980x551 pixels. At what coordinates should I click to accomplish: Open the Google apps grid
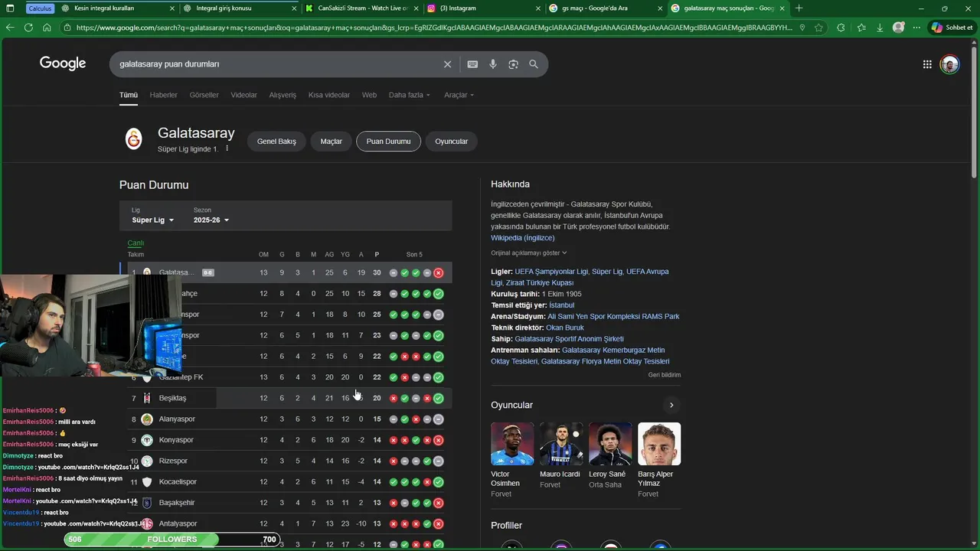pos(927,64)
